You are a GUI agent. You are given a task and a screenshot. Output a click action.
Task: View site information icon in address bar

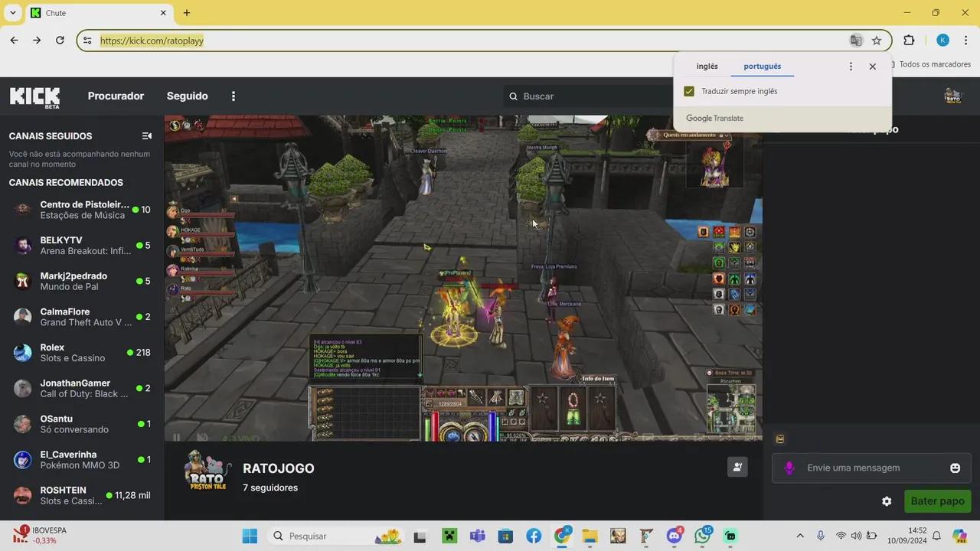[87, 41]
